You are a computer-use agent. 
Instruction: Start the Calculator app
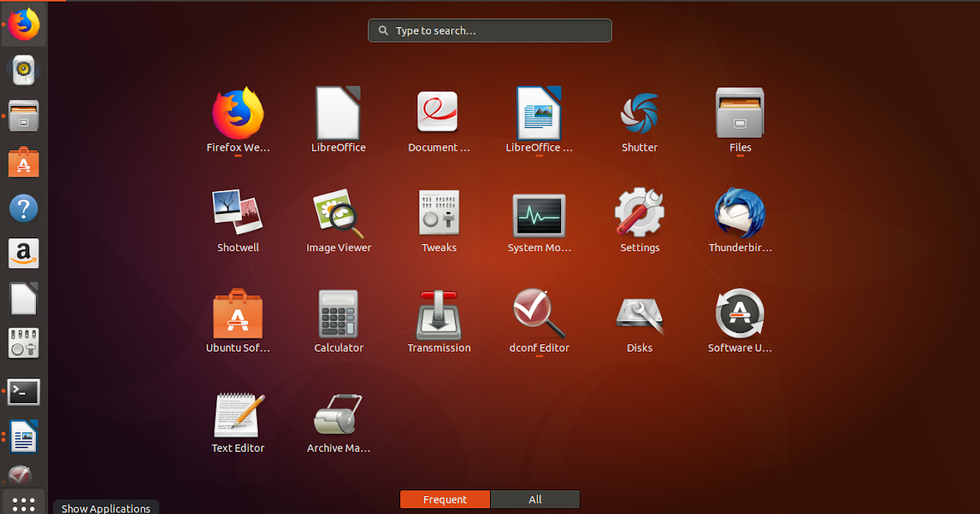[x=338, y=314]
